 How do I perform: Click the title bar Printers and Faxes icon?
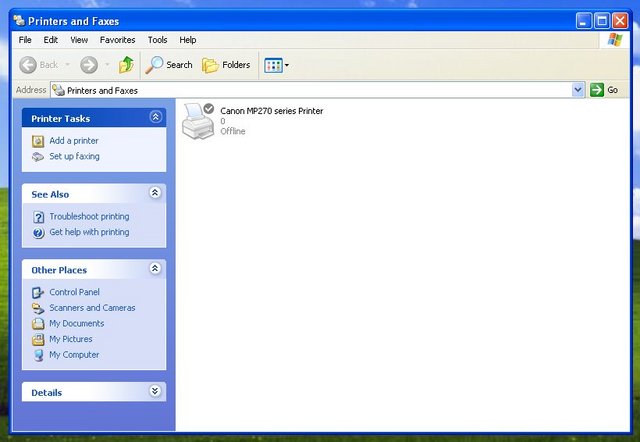[19, 20]
